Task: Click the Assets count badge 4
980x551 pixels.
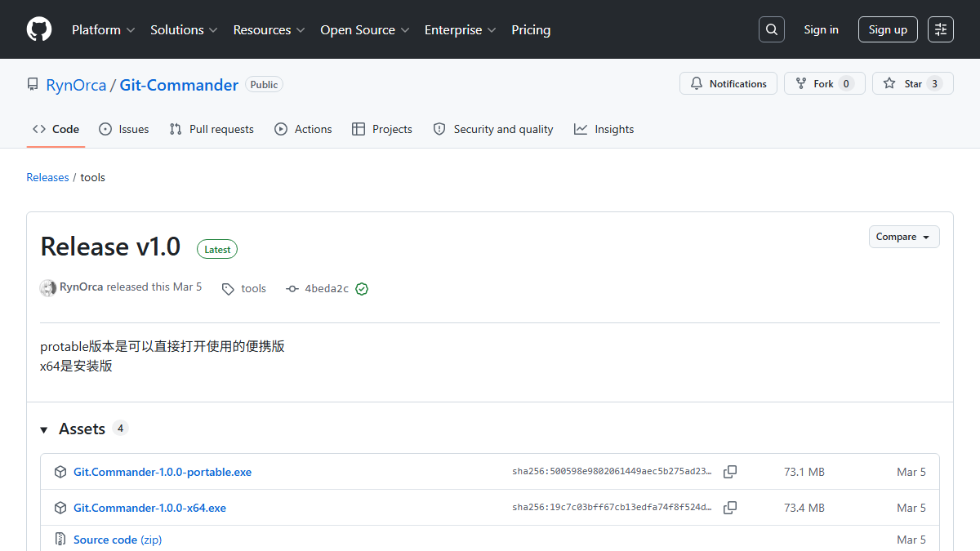Action: pos(120,428)
